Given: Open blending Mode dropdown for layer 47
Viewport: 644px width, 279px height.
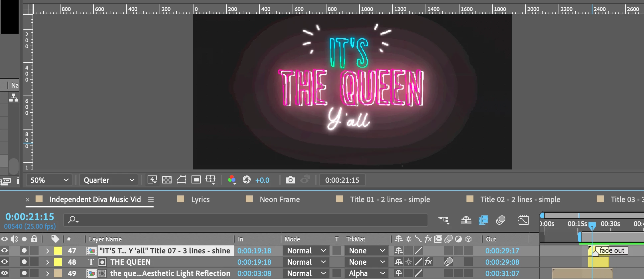Looking at the screenshot, I should pyautogui.click(x=306, y=251).
